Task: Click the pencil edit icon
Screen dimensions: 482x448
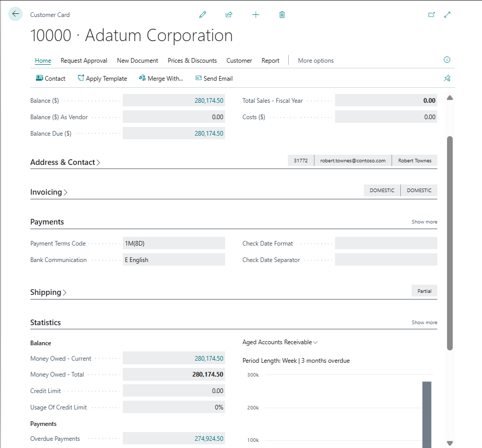Action: pos(202,14)
